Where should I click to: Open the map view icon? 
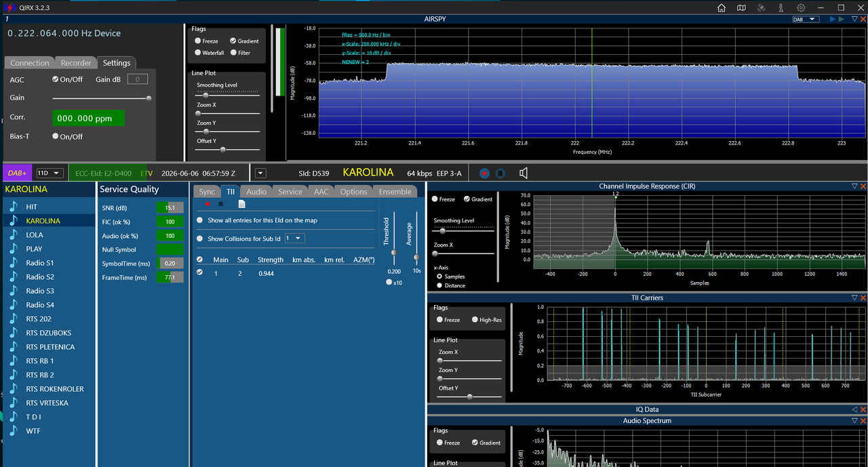pyautogui.click(x=741, y=7)
